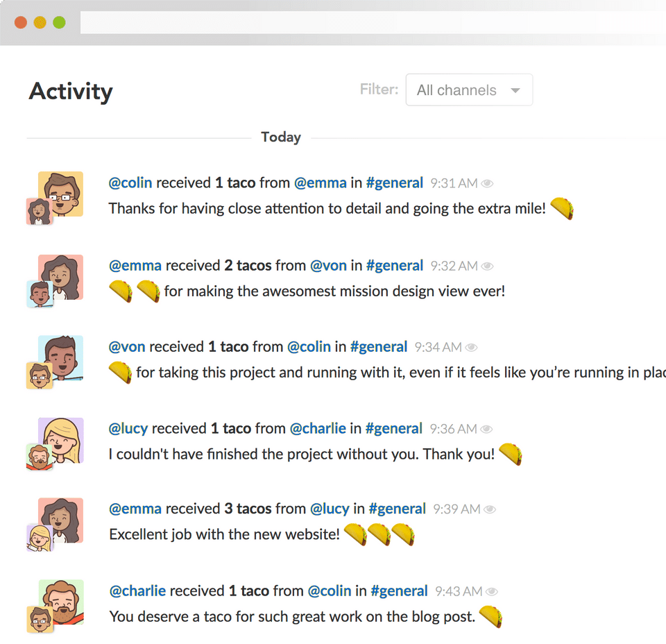
Task: Open the @colin link in first entry
Action: click(x=130, y=183)
